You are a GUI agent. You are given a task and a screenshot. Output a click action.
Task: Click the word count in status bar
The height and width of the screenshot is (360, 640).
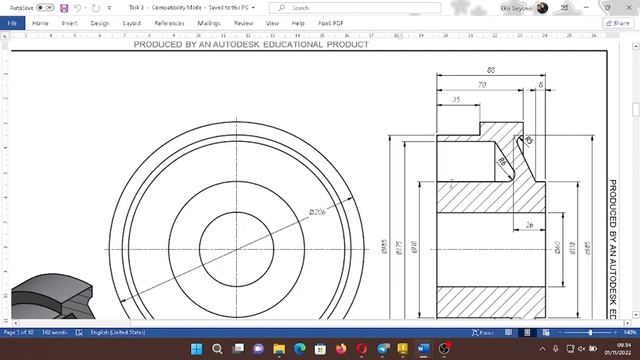(54, 333)
